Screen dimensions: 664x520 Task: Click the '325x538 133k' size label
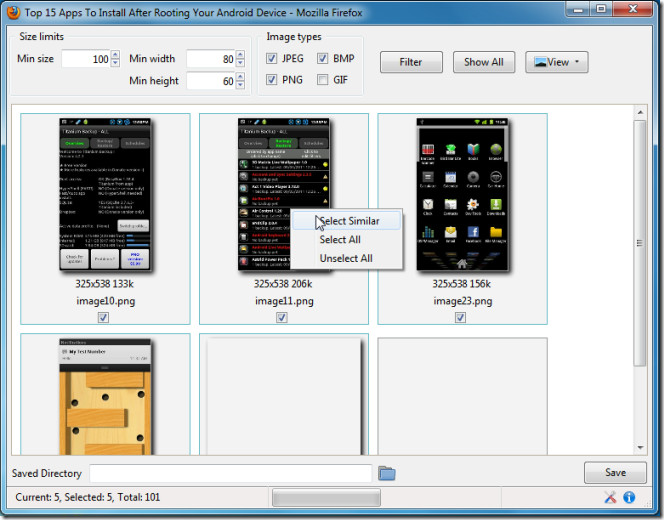105,284
